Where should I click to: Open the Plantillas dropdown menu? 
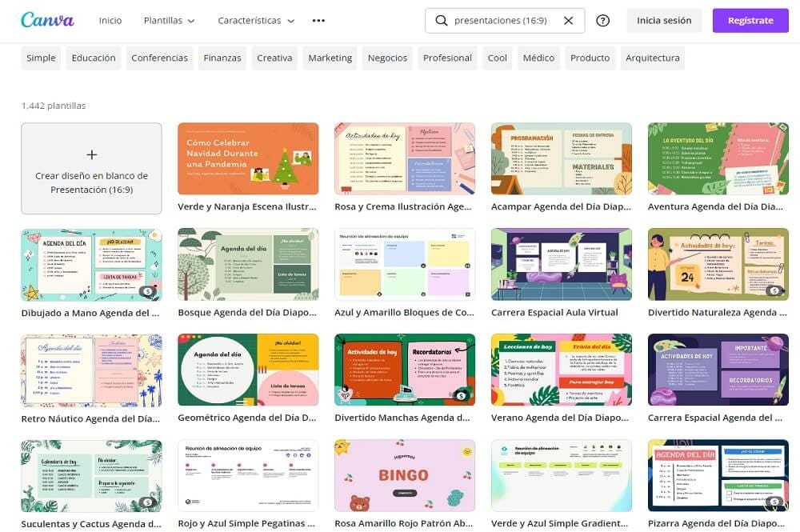click(x=168, y=20)
